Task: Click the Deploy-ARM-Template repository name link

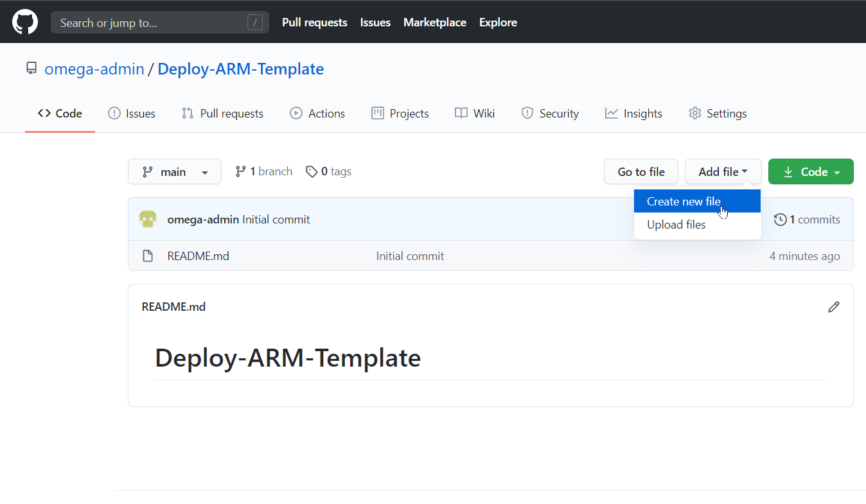Action: pos(241,69)
